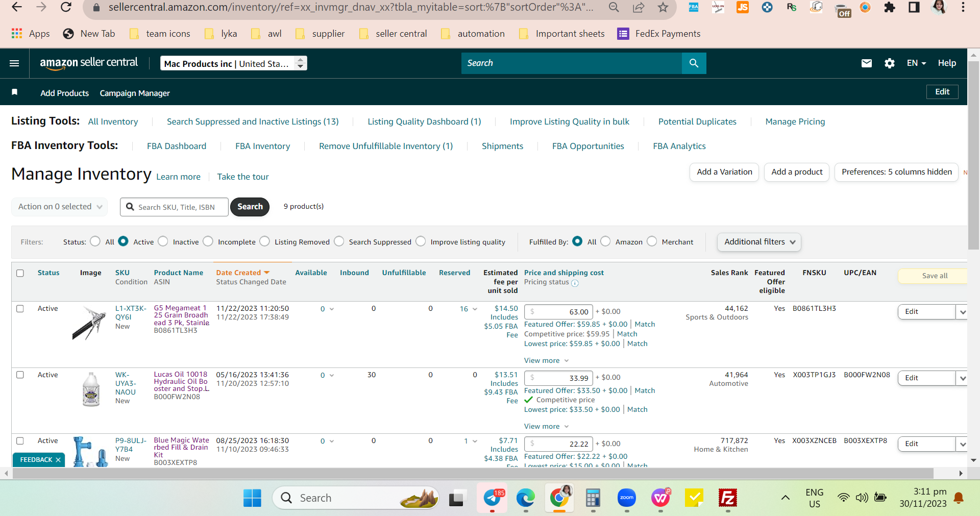This screenshot has height=516, width=980.
Task: Go to FBA Dashboard
Action: 177,146
